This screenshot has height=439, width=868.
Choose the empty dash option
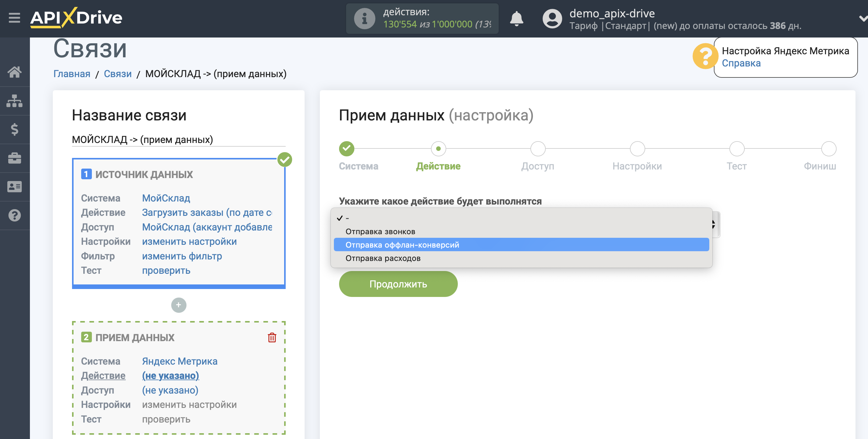(521, 218)
